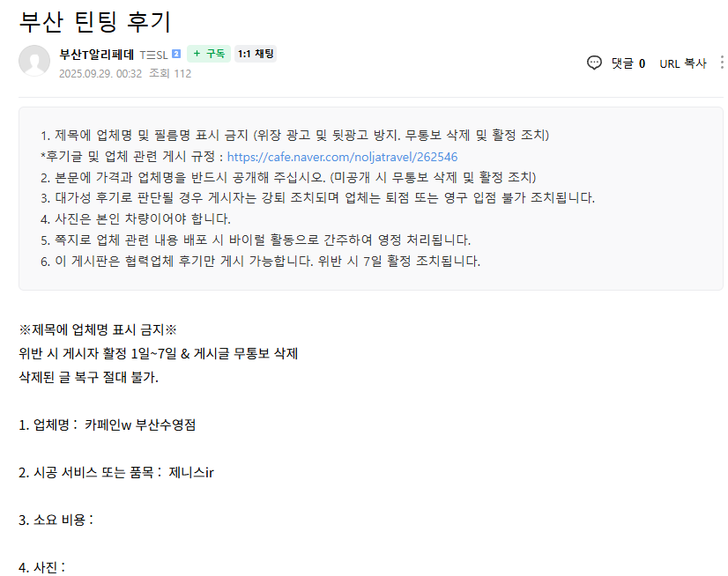Click the comment speech bubble icon
This screenshot has width=728, height=576.
pos(595,63)
